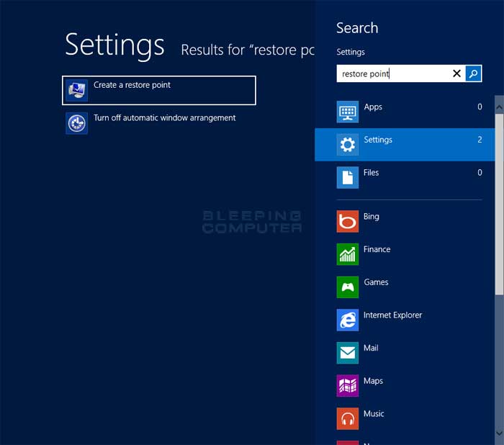Click the System Properties computer icon
This screenshot has width=504, height=445.
tap(76, 90)
